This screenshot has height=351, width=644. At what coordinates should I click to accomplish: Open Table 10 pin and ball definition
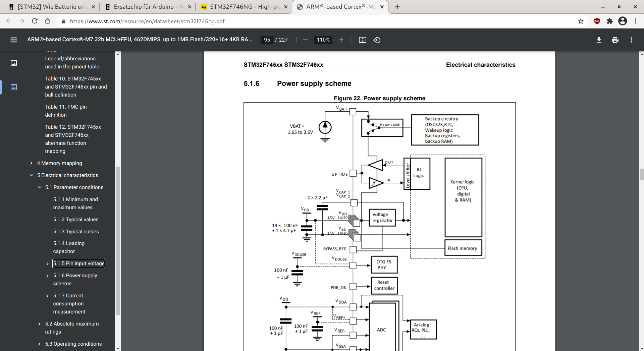pos(76,87)
